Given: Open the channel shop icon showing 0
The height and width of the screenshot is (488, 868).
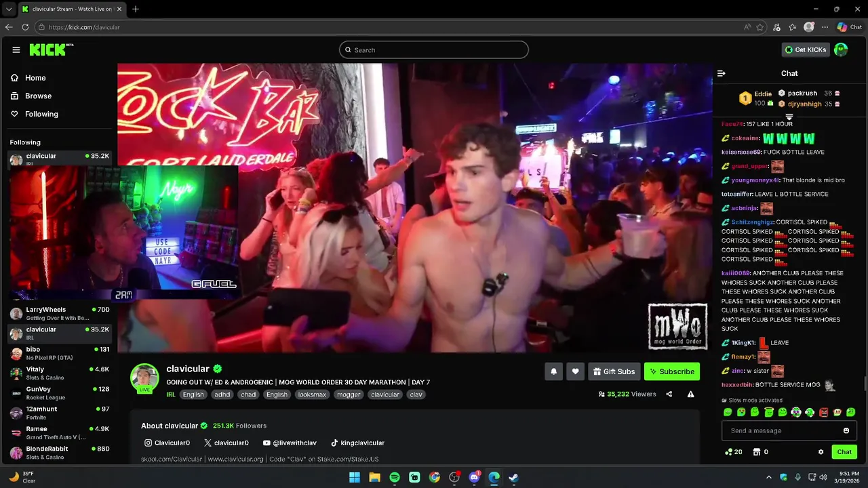Looking at the screenshot, I should [760, 452].
